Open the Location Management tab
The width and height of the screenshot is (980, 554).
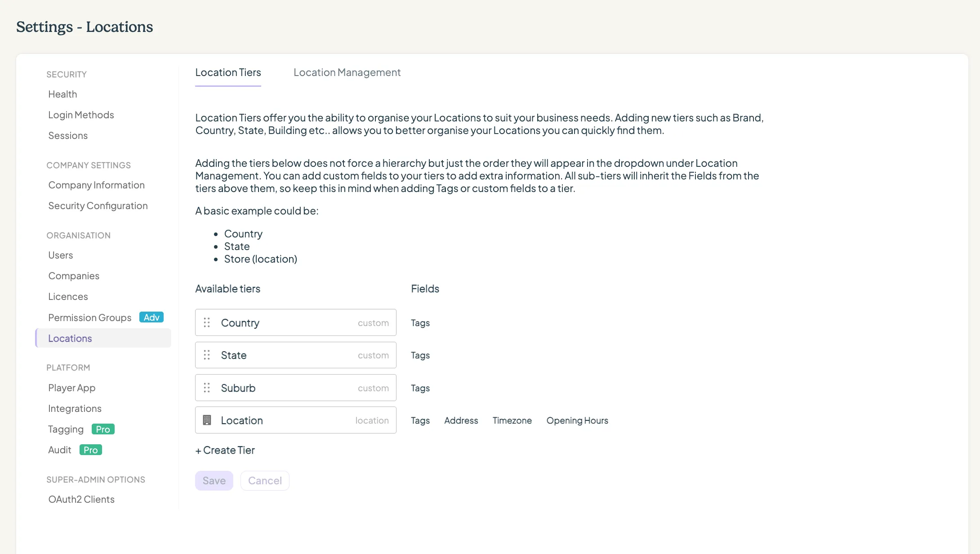[x=347, y=72]
